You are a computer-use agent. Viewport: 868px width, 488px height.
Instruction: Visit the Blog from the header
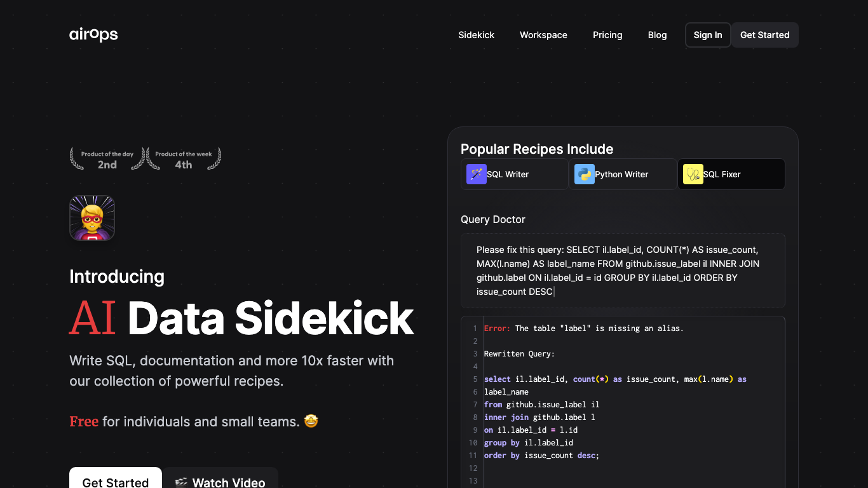pyautogui.click(x=657, y=35)
